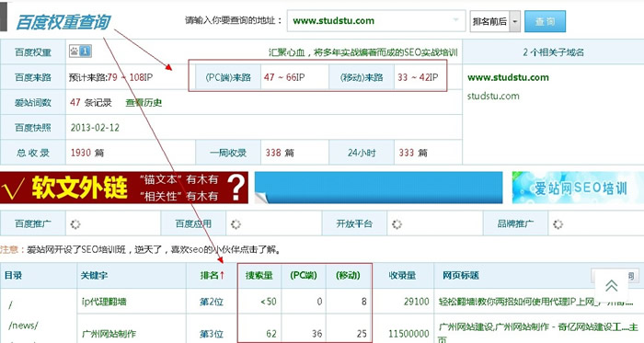This screenshot has height=343, width=644.
Task: Click the loading spinner beside 开放平台
Action: point(397,224)
